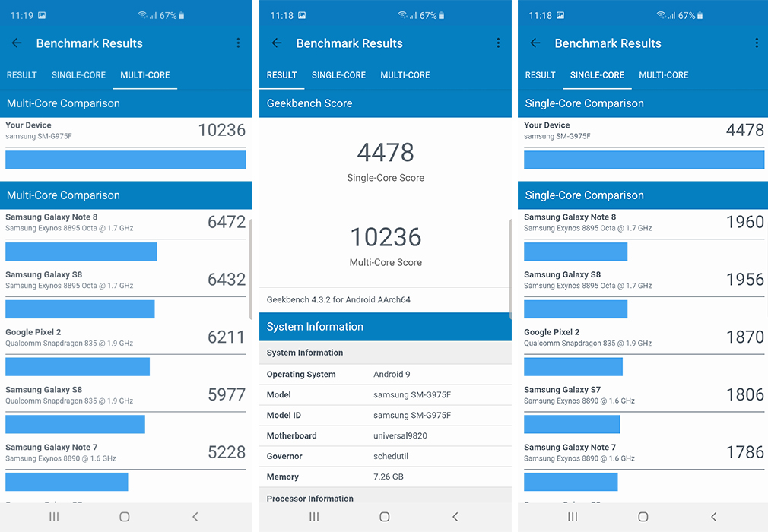Tap recent apps button on middle phone
Image resolution: width=768 pixels, height=532 pixels.
click(314, 516)
